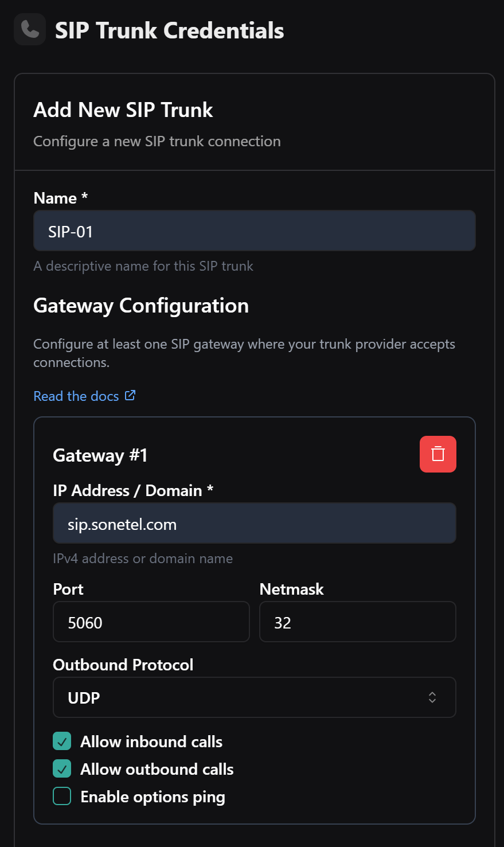504x847 pixels.
Task: Uncheck the Allow inbound calls checkbox
Action: (x=62, y=741)
